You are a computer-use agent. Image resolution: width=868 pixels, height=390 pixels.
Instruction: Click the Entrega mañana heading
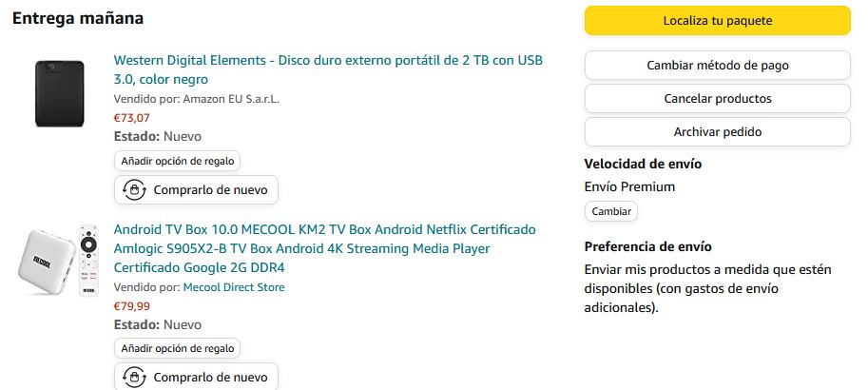78,18
